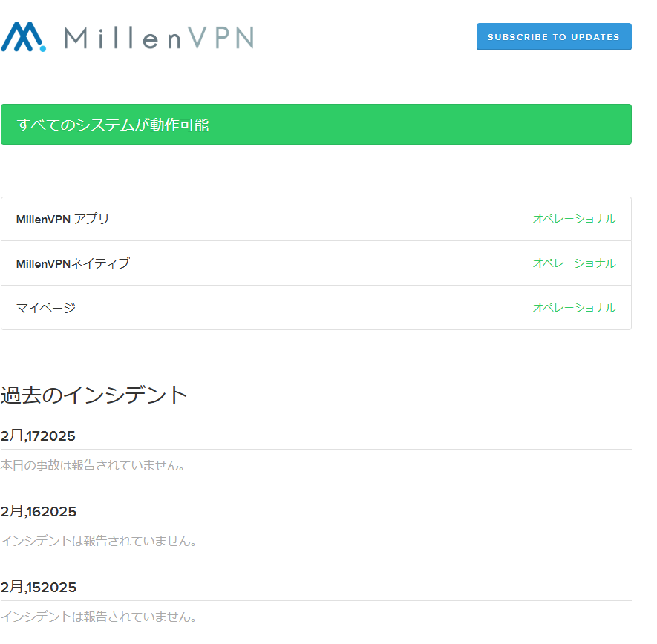Click オペレーショナル status for MillenVPNネイティブ
The width and height of the screenshot is (657, 644).
click(574, 263)
